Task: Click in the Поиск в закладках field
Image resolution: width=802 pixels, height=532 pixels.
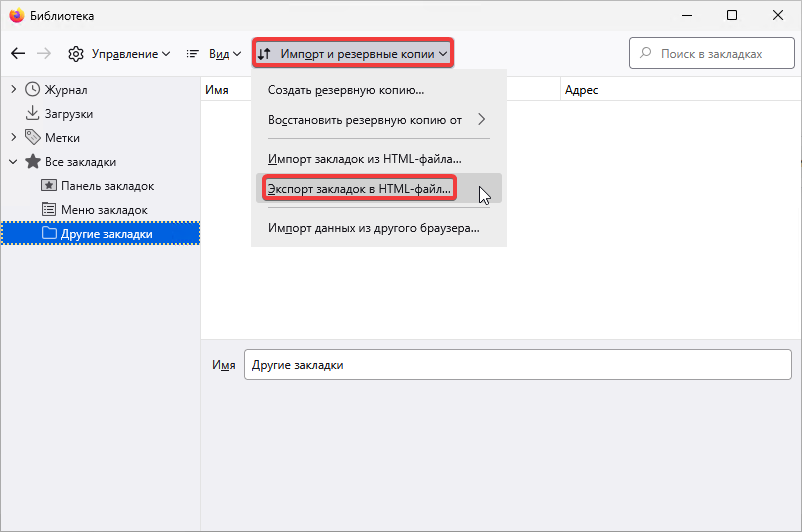Action: (715, 54)
